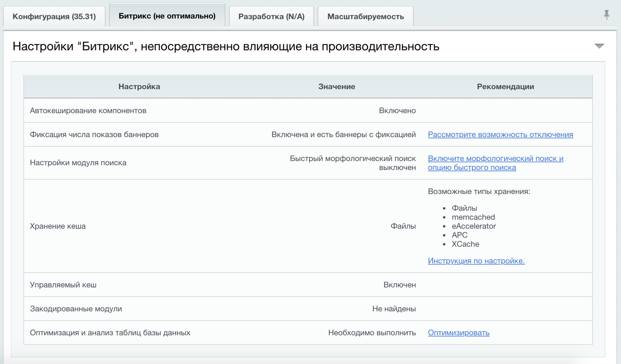Click the Включена и есть баннеры value
Screen dimensions: 621x364
click(344, 135)
